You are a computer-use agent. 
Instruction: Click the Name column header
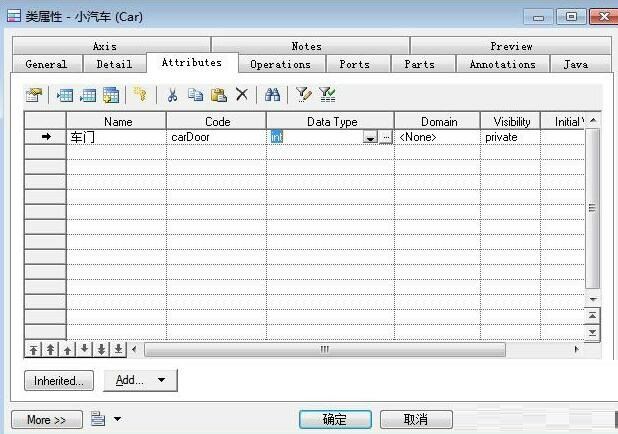(x=117, y=121)
